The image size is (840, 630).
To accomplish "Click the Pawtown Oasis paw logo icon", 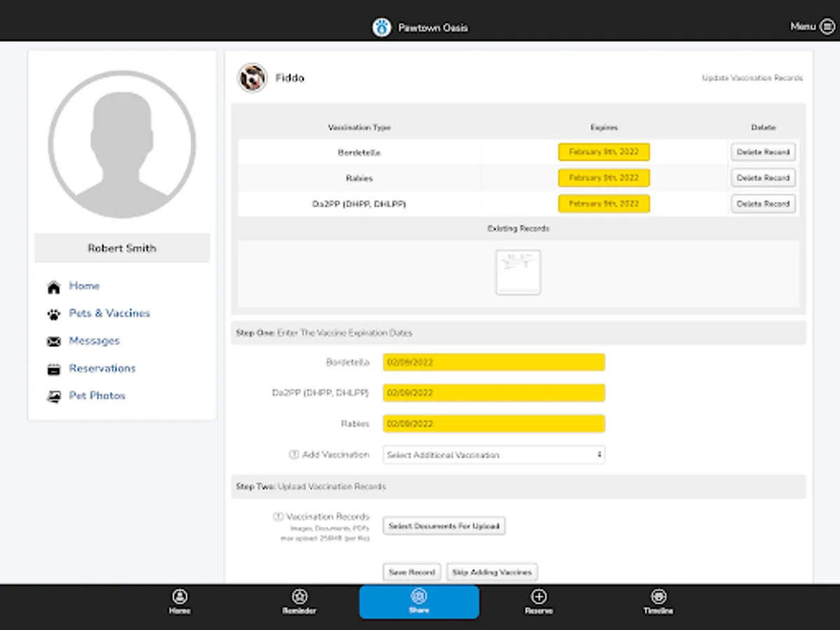I will [381, 28].
